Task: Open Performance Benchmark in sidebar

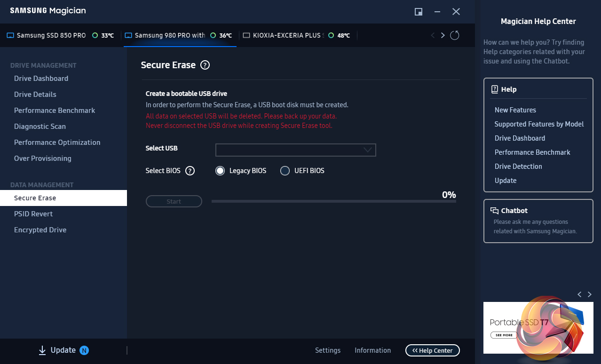Action: pos(55,111)
